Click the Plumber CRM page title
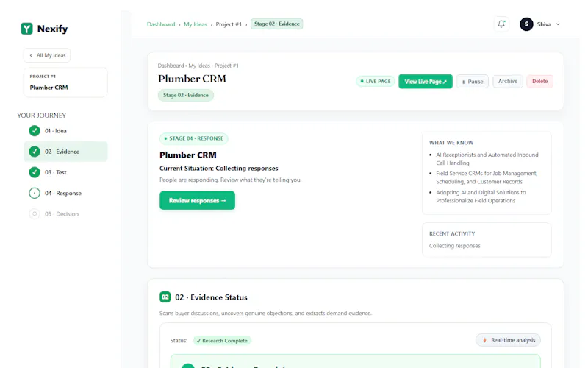 [192, 79]
